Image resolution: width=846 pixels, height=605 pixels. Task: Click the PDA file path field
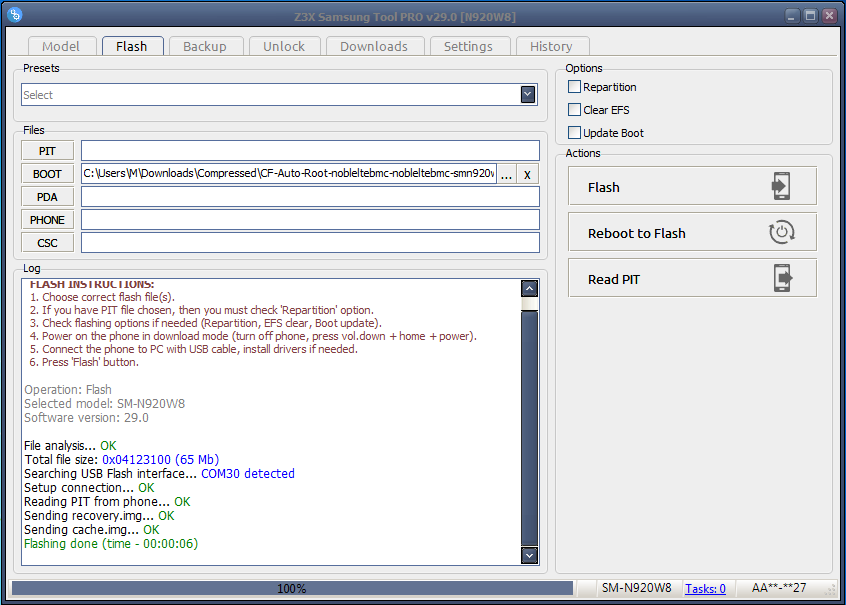pos(310,197)
